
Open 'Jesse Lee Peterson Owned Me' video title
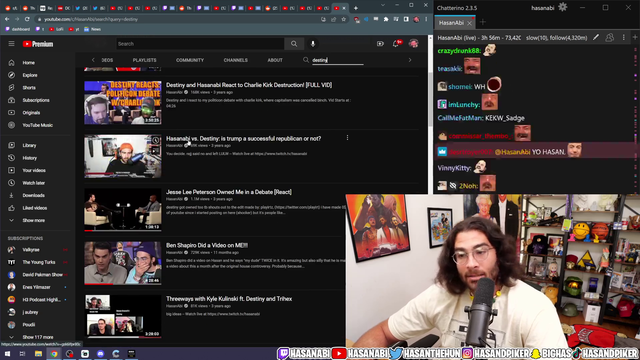(x=229, y=192)
